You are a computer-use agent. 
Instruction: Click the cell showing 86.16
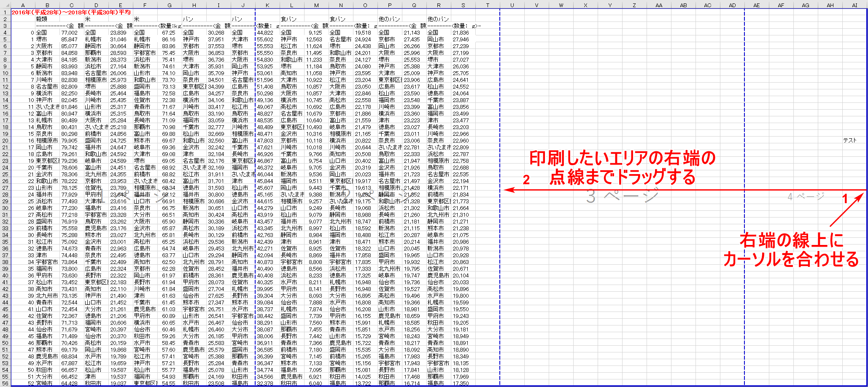pos(170,39)
